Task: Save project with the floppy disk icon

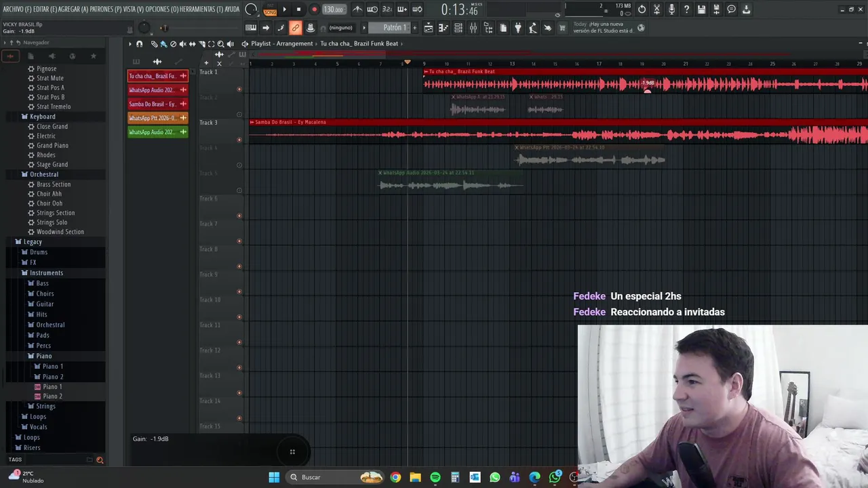Action: [701, 9]
